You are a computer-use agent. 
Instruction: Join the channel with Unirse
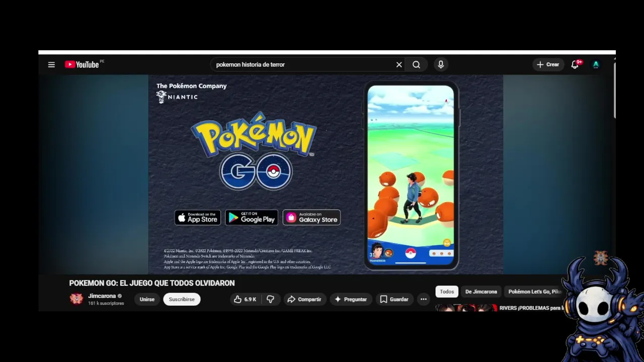(147, 299)
